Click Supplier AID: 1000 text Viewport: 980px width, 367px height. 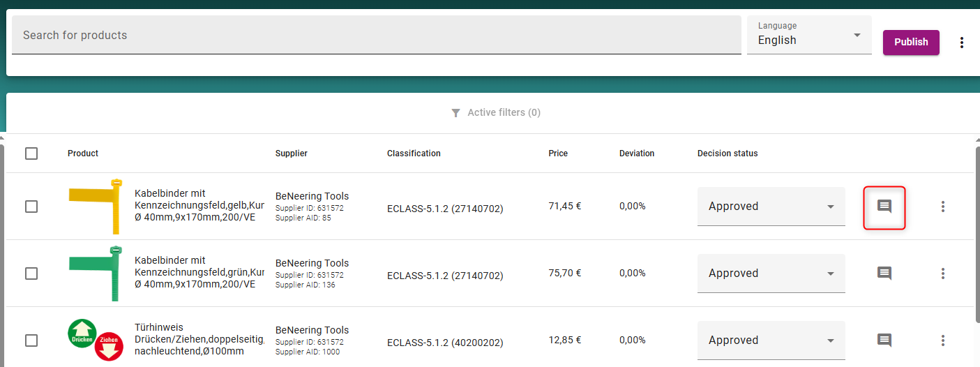point(308,352)
